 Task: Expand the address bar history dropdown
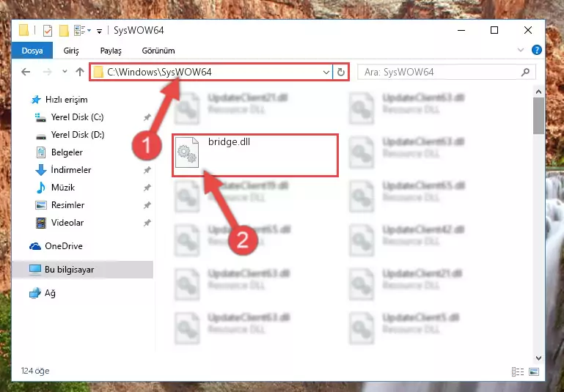326,73
